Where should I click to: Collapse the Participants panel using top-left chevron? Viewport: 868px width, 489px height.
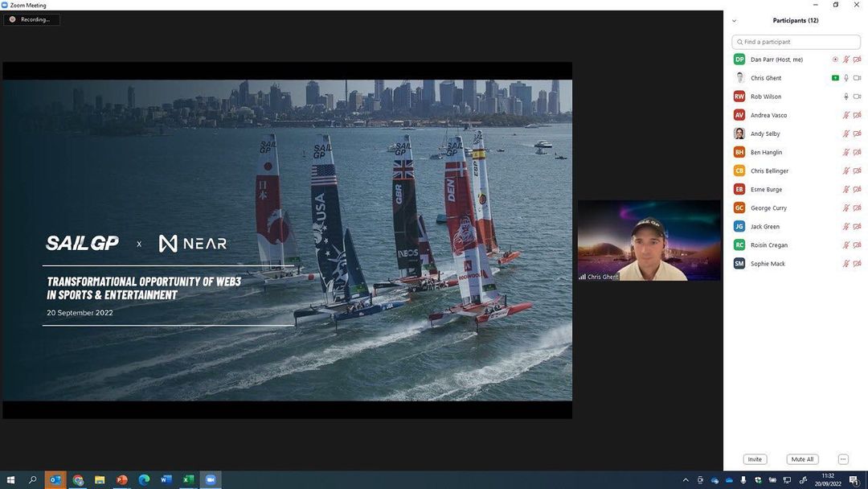tap(734, 21)
